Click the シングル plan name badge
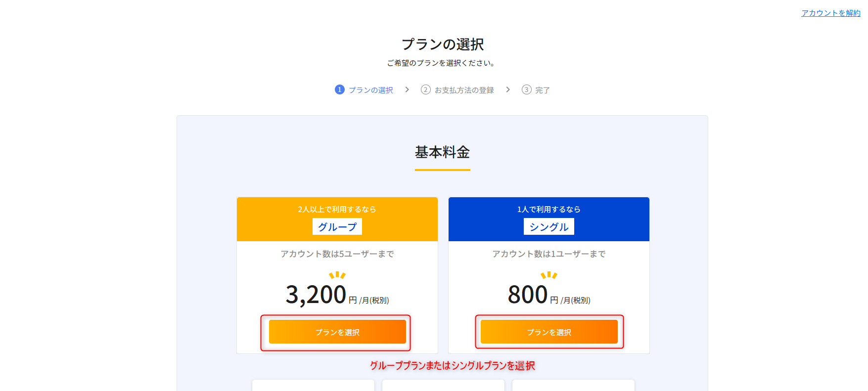868x391 pixels. (x=548, y=227)
